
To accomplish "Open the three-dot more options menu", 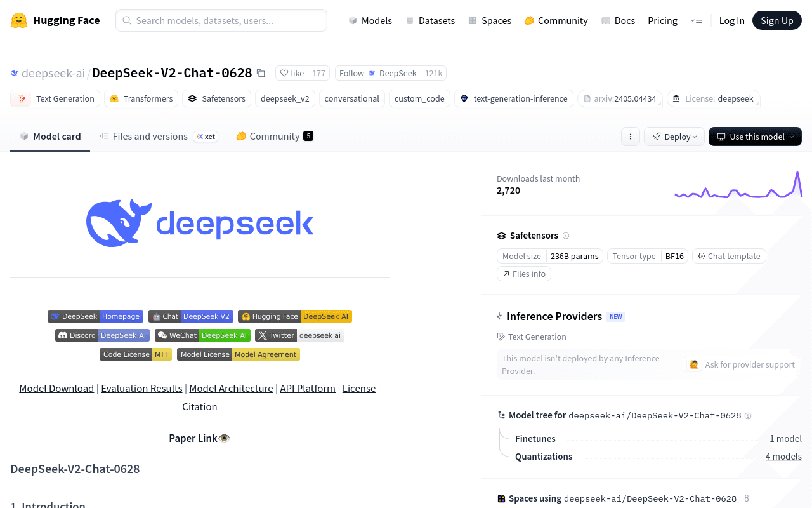I will tap(630, 137).
